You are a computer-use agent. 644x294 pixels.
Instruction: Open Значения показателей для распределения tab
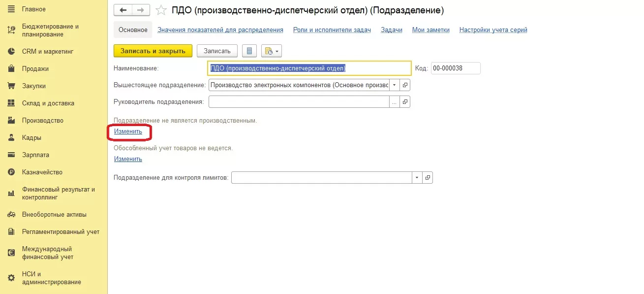click(x=220, y=30)
